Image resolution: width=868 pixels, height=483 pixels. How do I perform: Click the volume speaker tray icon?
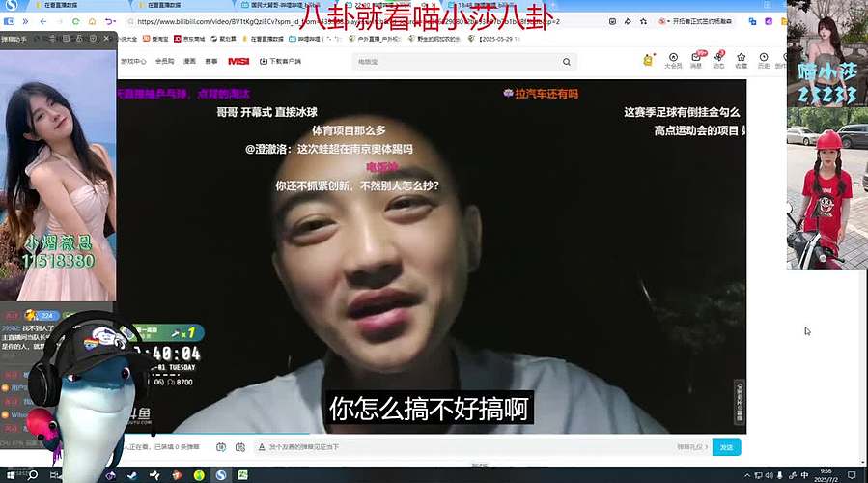click(769, 475)
